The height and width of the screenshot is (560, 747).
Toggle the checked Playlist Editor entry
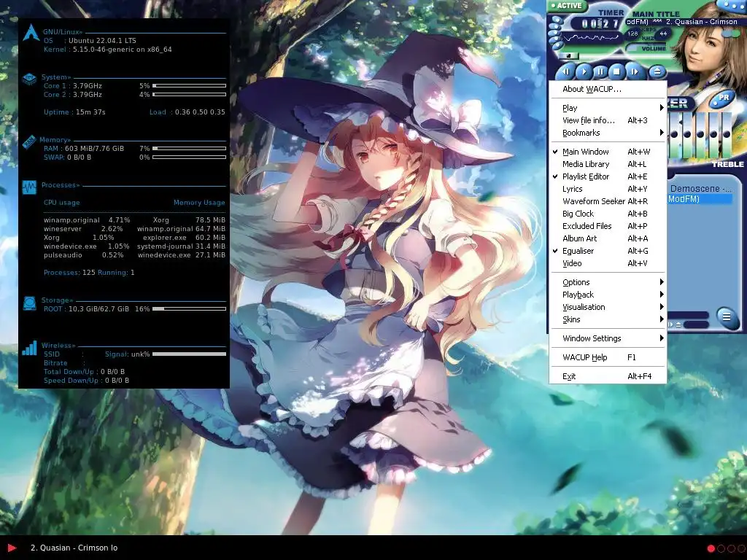[608, 176]
